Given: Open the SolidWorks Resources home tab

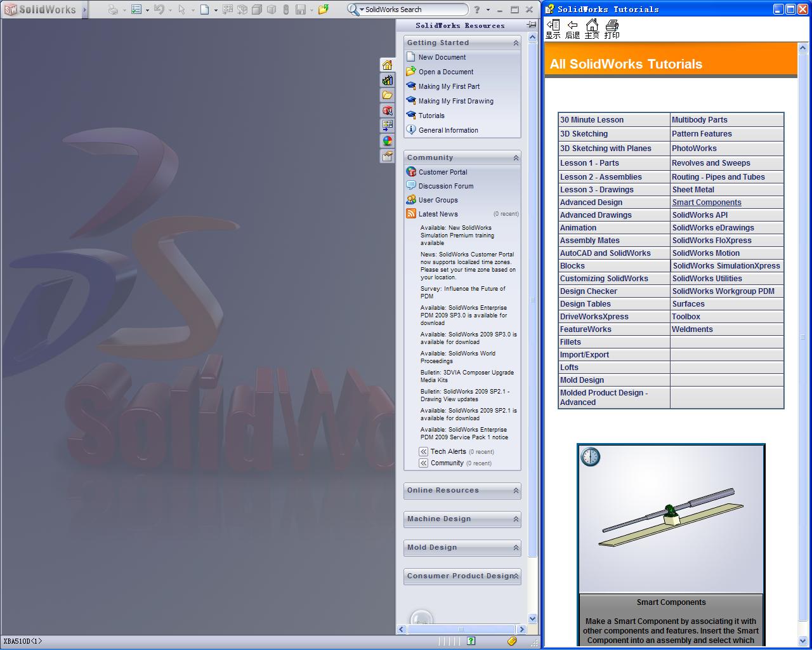Looking at the screenshot, I should pyautogui.click(x=387, y=65).
